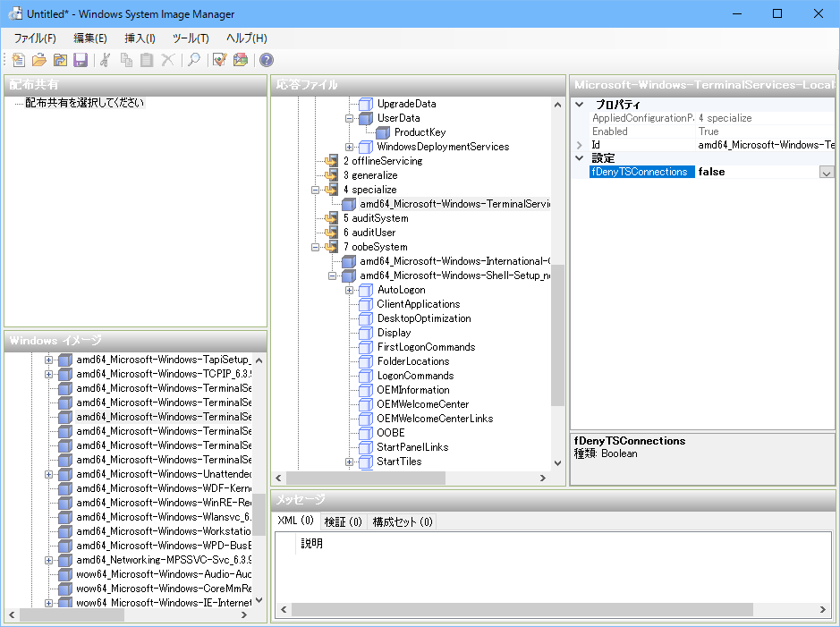Expand amd64_Microsoft-Windows-TCPIP component

coord(48,374)
